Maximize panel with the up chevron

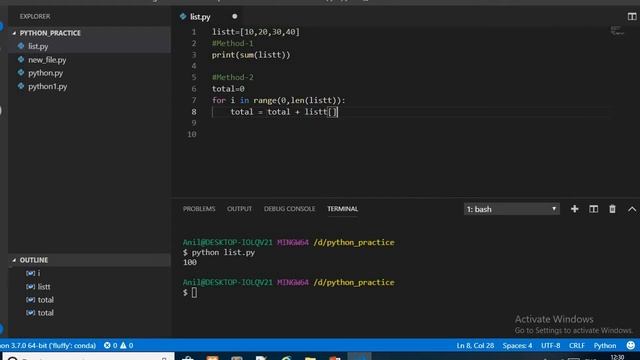(632, 209)
